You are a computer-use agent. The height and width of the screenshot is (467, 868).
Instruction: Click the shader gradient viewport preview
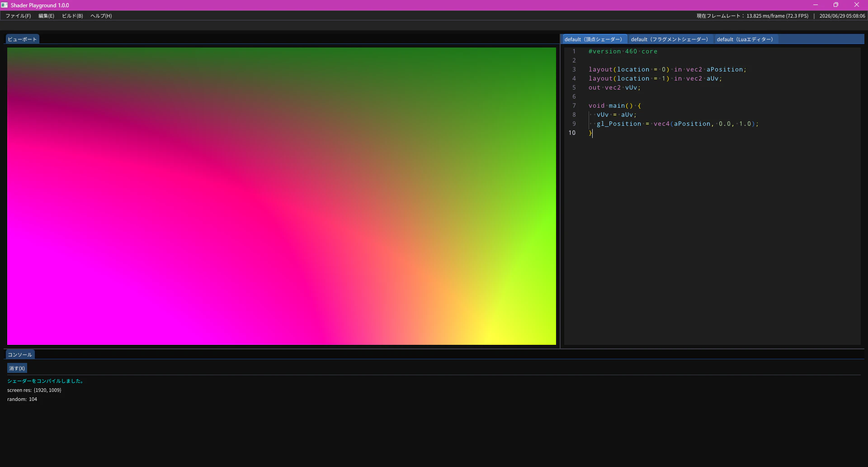281,196
